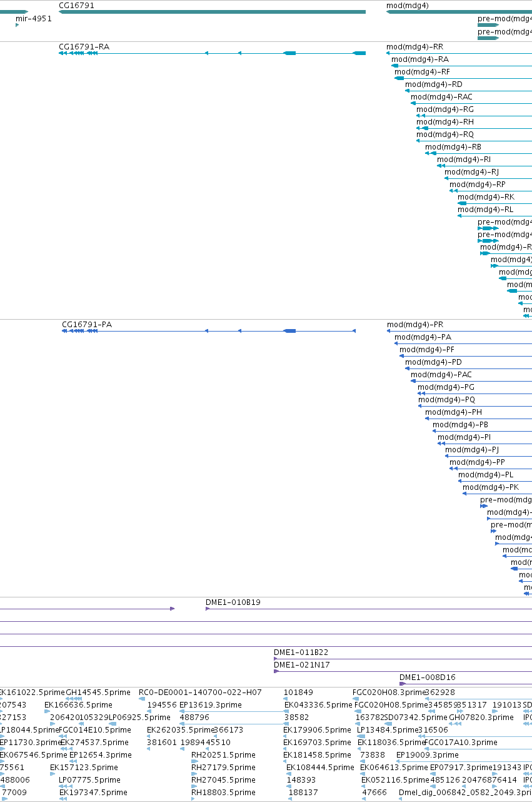The image size is (532, 802).
Task: Select the mod(mdg4)-PD CDS
Action: pos(433,362)
